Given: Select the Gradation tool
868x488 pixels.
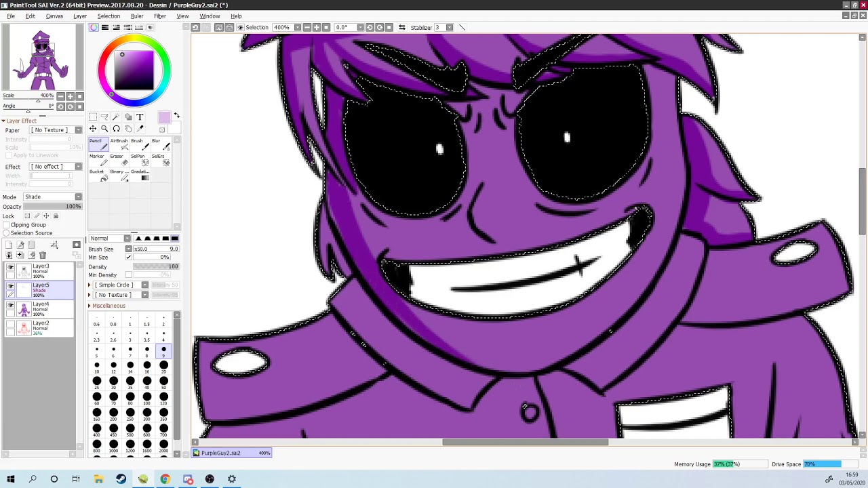Looking at the screenshot, I should pos(139,176).
